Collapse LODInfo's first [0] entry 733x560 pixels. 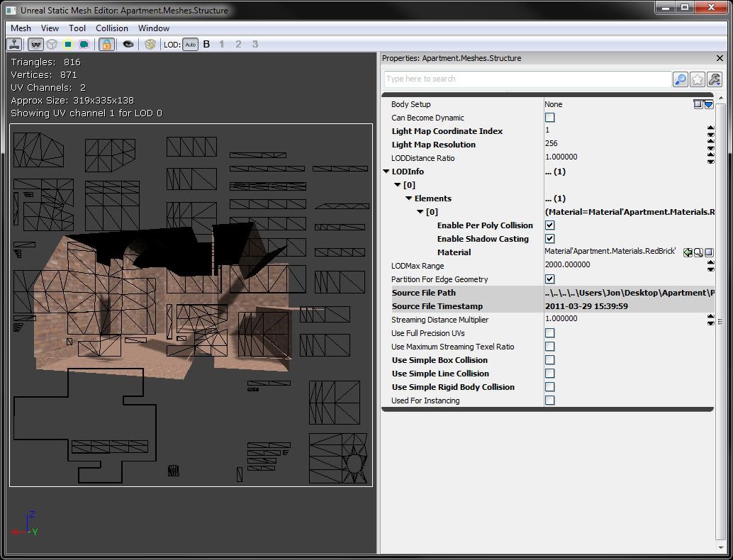click(x=398, y=185)
